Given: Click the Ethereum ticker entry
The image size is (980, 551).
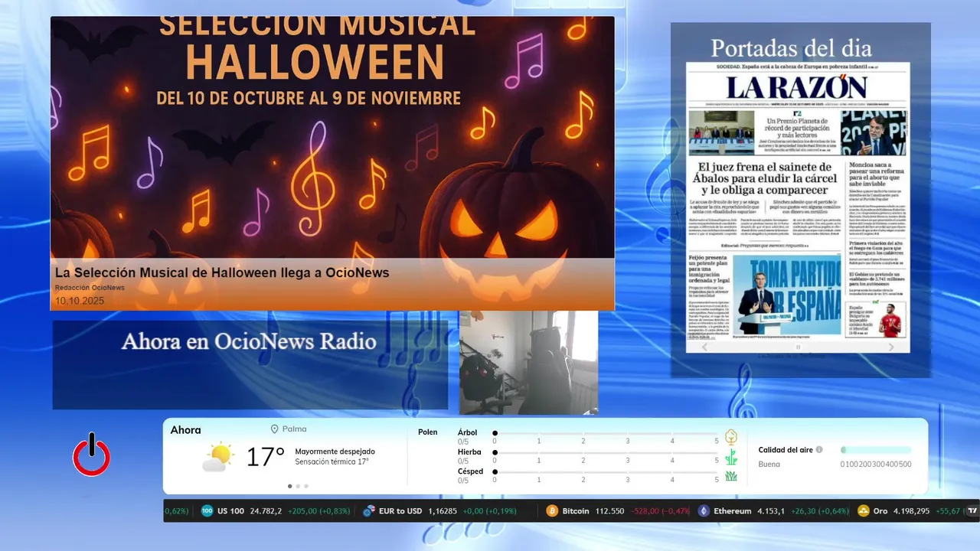Looking at the screenshot, I should 773,511.
